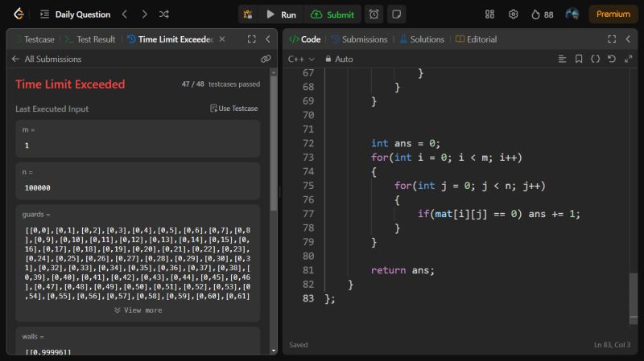Open the Daily Question problem list
Image resolution: width=644 pixels, height=361 pixels.
(x=76, y=14)
